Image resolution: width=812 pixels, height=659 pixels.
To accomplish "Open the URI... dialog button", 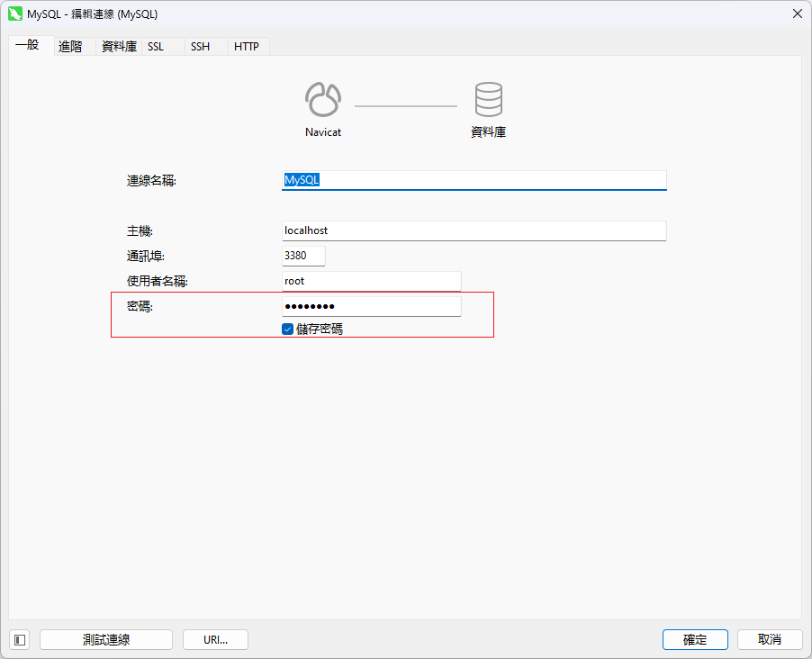I will coord(215,639).
